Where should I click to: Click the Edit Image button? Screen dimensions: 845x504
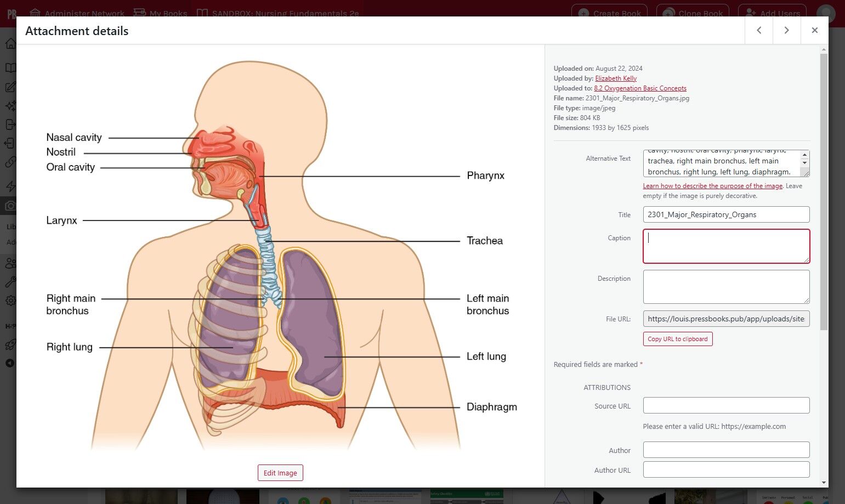point(280,473)
